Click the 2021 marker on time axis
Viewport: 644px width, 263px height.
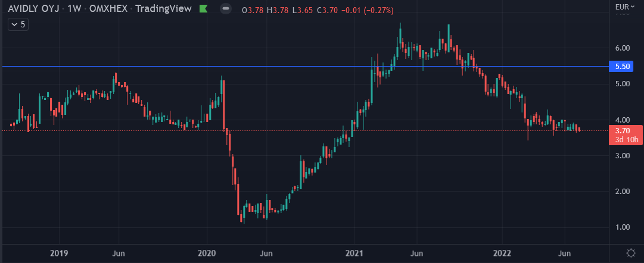[x=354, y=252]
